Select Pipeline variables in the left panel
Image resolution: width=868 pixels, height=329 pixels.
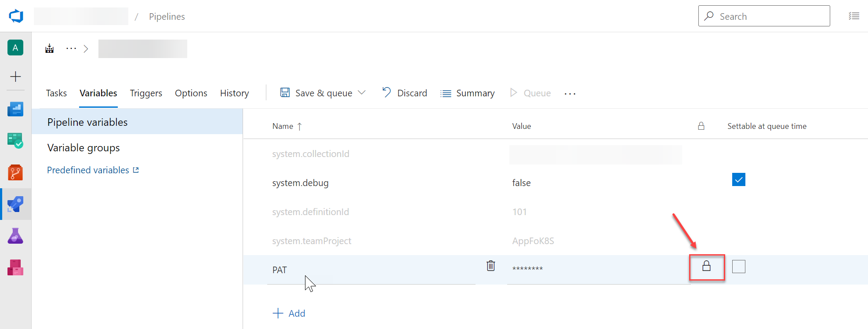pos(137,122)
